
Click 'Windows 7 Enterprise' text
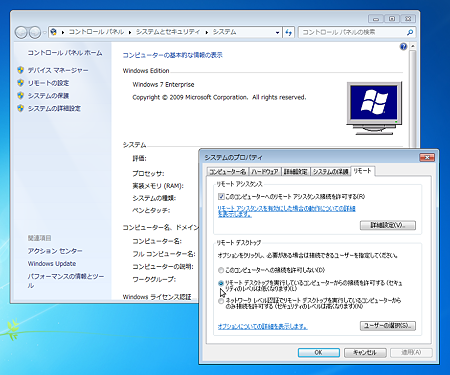point(163,84)
